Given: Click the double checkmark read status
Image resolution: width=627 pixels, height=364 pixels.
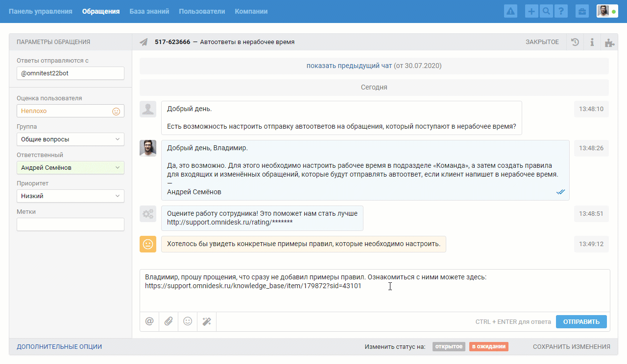Looking at the screenshot, I should [x=561, y=192].
